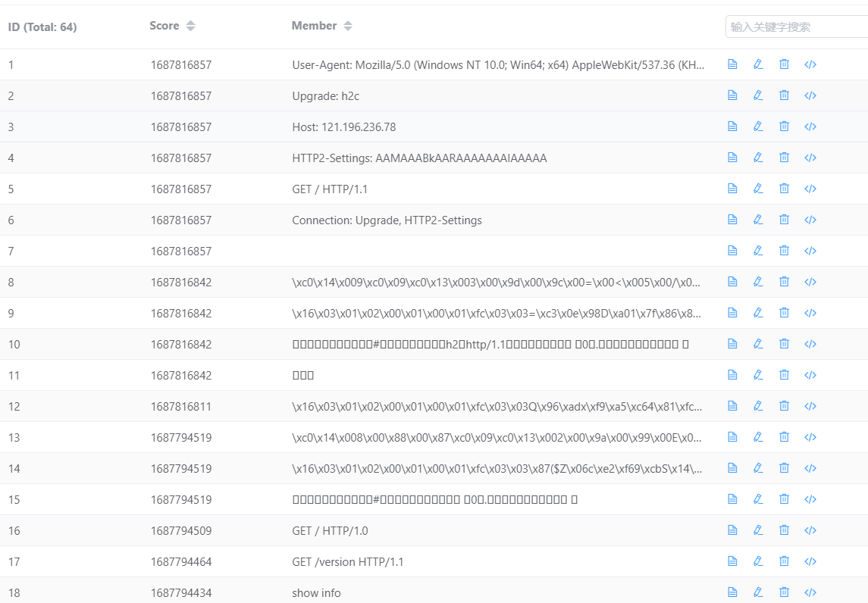
Task: View details of row 1 User-Agent member
Action: 732,64
